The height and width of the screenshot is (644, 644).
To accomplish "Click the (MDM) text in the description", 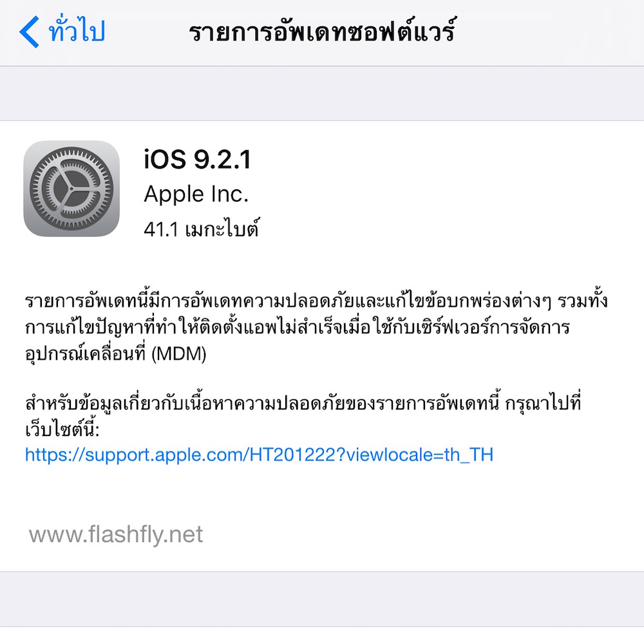I will 178,354.
